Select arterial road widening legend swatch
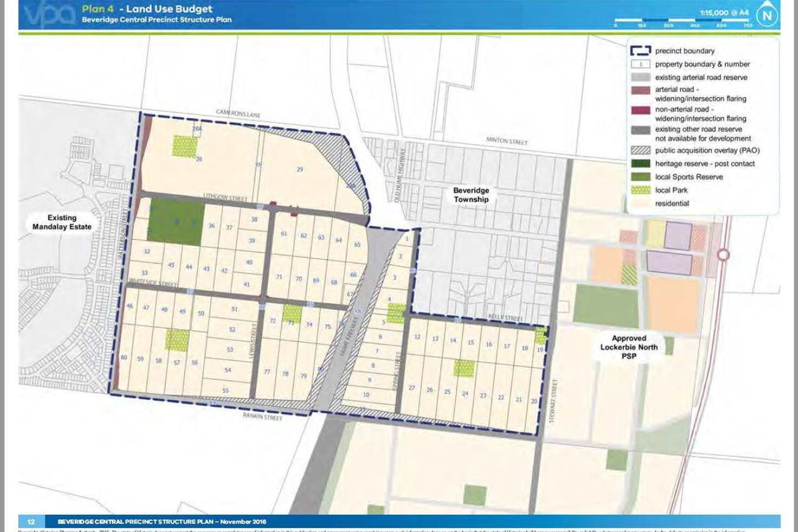The height and width of the screenshot is (532, 798). (x=640, y=90)
